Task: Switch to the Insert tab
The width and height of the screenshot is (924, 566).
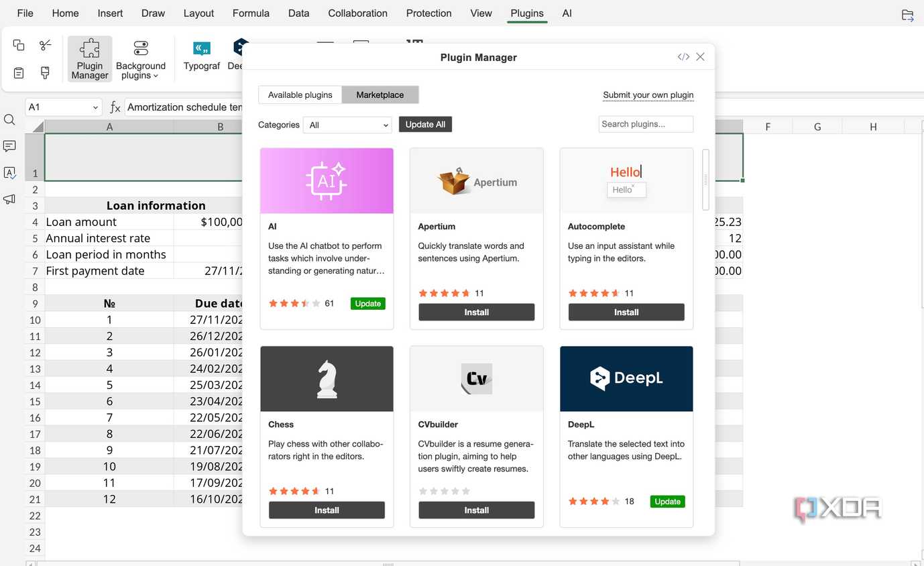Action: tap(110, 13)
